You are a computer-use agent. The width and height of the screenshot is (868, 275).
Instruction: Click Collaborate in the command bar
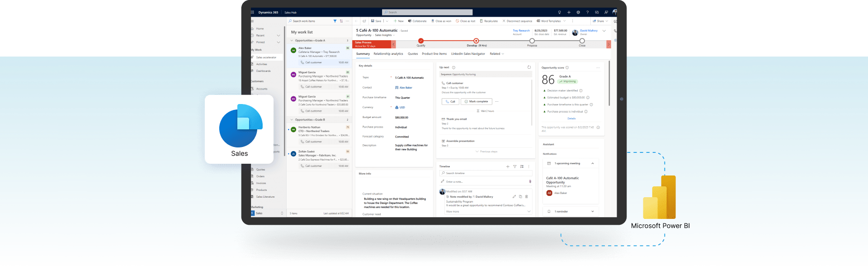(x=417, y=21)
